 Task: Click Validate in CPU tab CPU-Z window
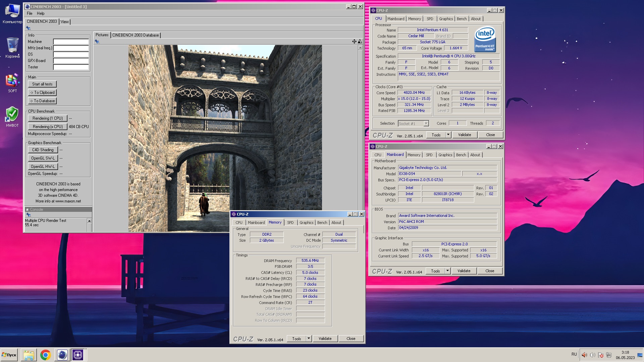pos(465,135)
